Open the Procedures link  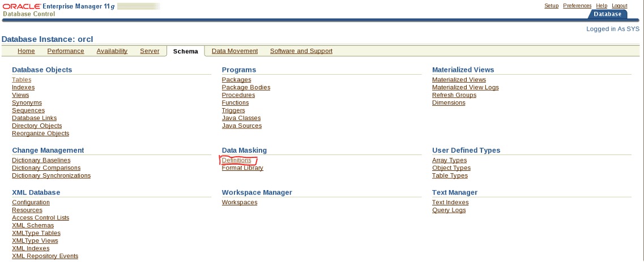(x=238, y=95)
